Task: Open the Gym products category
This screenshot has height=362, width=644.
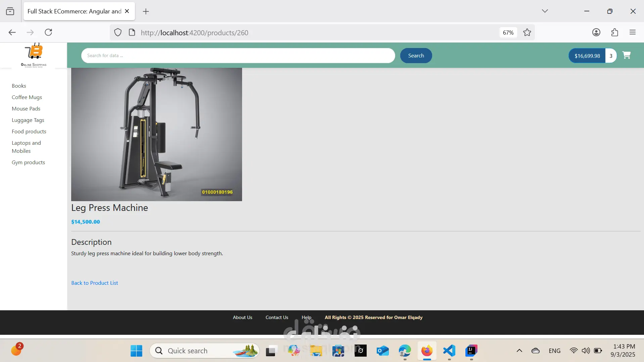Action: click(x=28, y=163)
